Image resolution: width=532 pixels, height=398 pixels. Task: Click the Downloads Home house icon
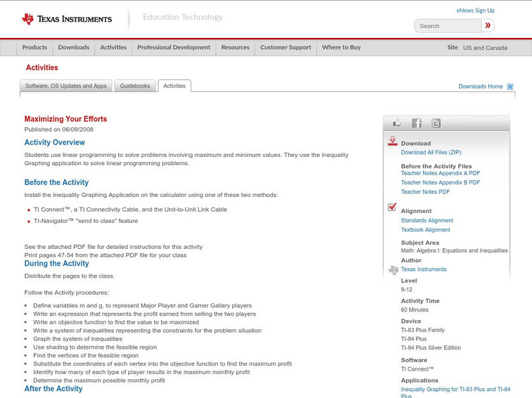point(510,87)
